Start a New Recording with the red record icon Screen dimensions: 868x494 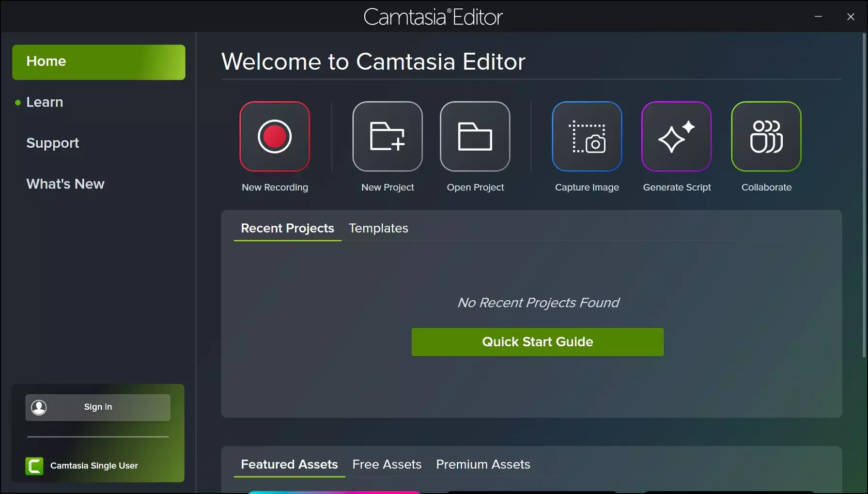[x=275, y=137]
